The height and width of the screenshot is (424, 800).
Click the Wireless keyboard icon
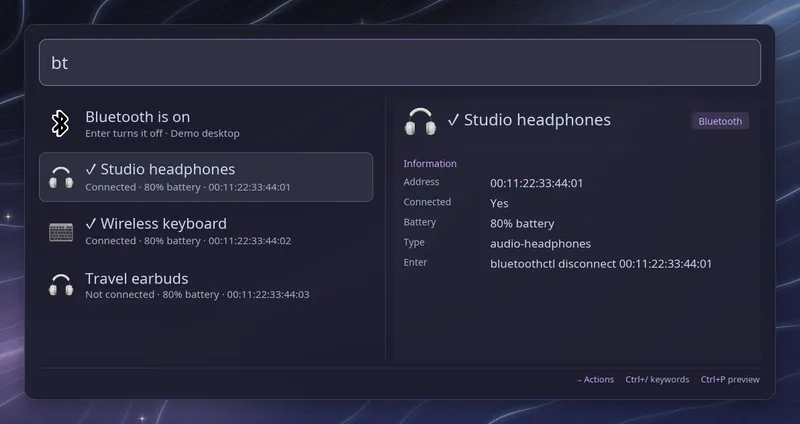pos(61,232)
